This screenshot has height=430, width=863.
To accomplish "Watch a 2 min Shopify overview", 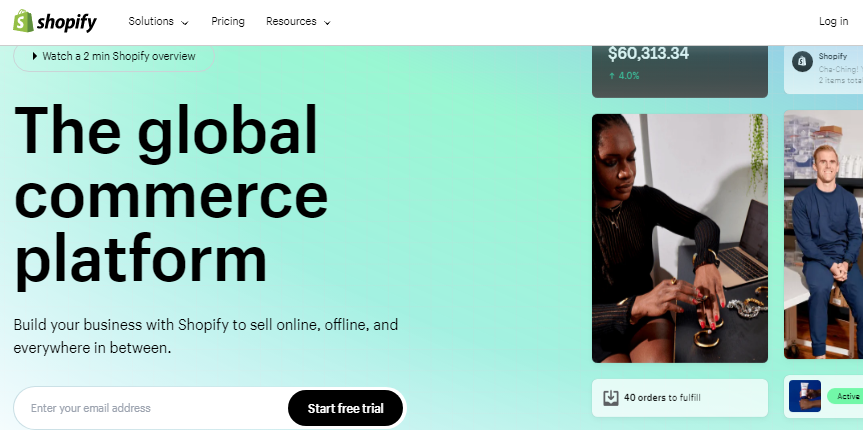I will 114,56.
